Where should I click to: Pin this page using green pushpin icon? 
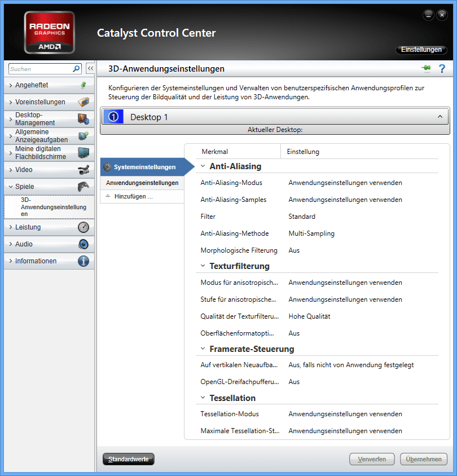click(427, 68)
